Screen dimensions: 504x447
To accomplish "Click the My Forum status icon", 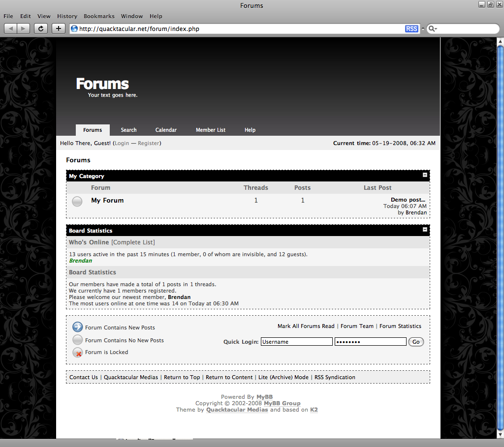I will click(x=77, y=201).
